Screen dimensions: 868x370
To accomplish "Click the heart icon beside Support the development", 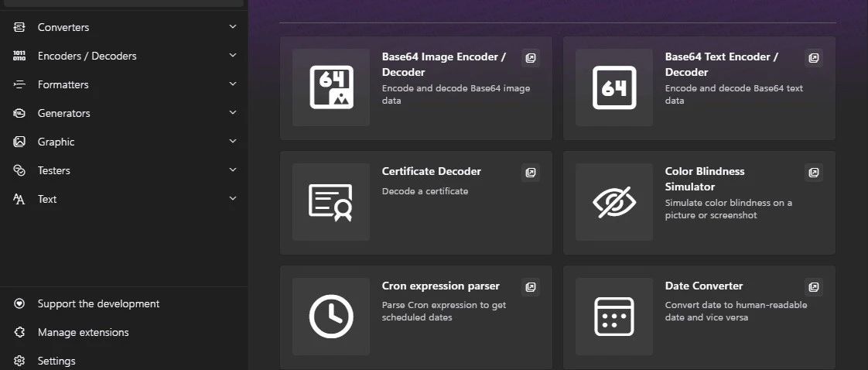I will (x=19, y=303).
